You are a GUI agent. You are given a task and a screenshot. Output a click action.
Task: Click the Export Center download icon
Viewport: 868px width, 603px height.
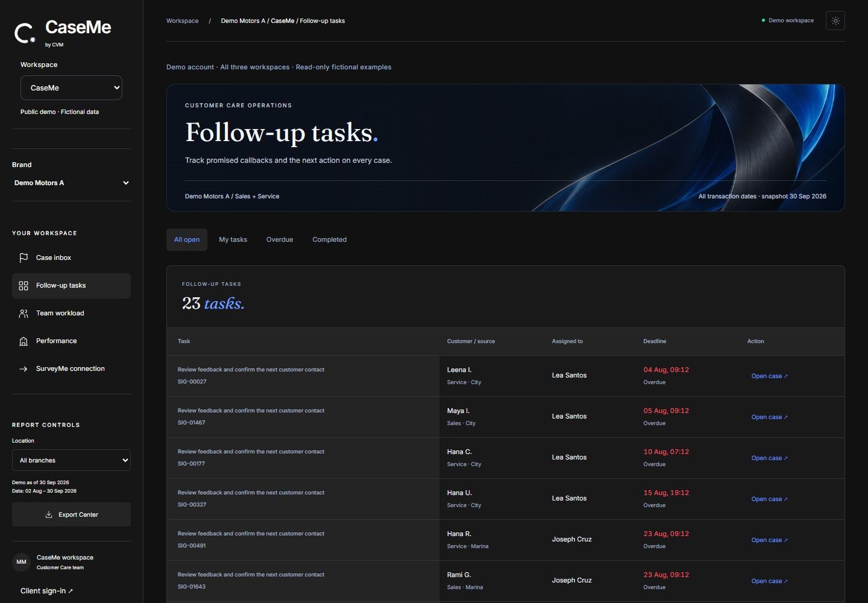tap(49, 515)
